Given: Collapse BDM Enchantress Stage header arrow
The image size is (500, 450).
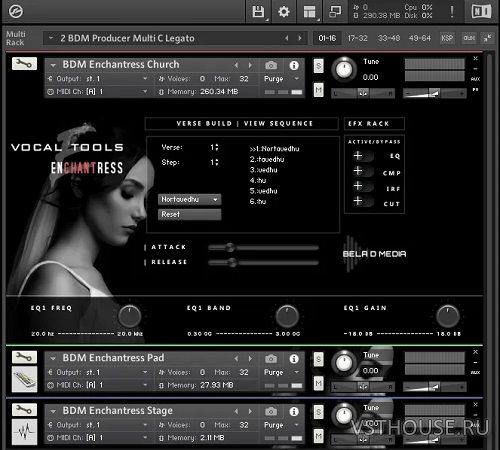Looking at the screenshot, I should pyautogui.click(x=53, y=411).
